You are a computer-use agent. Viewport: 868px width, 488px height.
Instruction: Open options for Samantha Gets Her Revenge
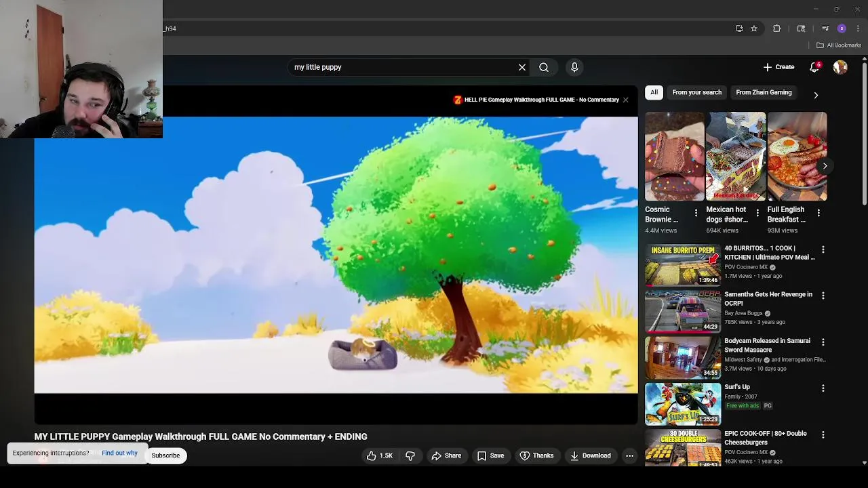(823, 296)
